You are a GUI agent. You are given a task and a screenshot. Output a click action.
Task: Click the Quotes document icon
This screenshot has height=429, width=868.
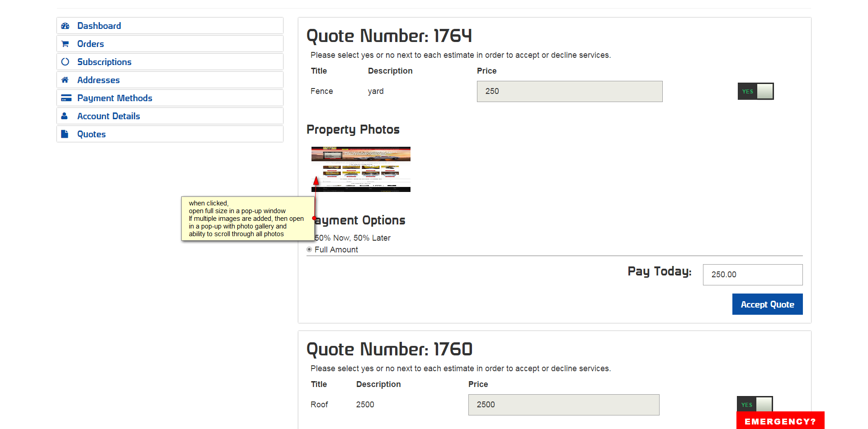click(x=65, y=134)
